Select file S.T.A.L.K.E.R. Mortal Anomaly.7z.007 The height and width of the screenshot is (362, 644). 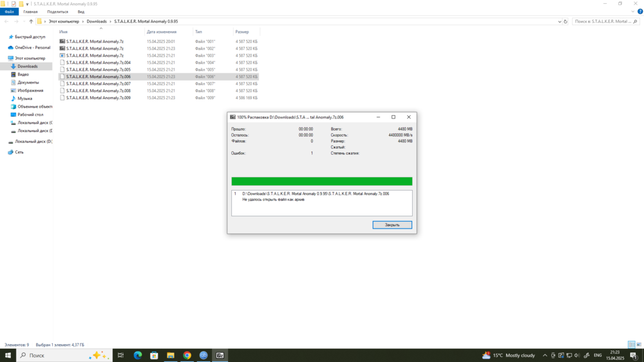point(98,84)
